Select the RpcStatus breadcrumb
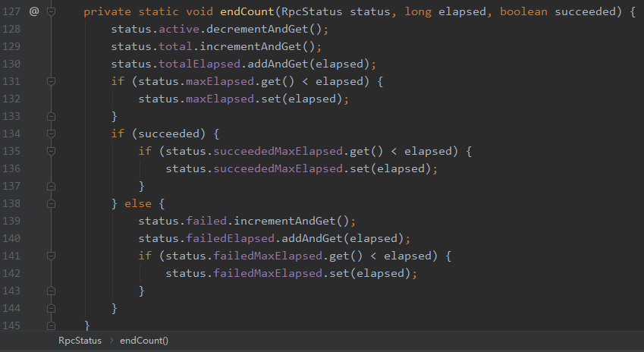 click(x=80, y=341)
